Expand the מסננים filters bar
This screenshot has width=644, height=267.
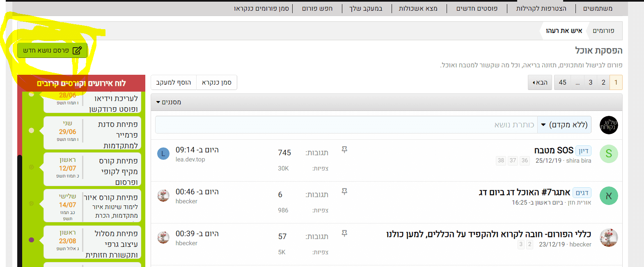pyautogui.click(x=169, y=102)
